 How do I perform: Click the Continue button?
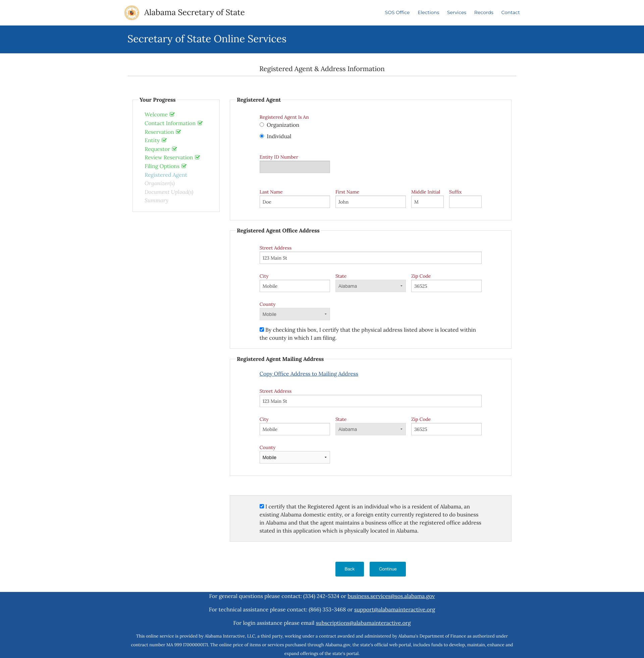click(388, 569)
